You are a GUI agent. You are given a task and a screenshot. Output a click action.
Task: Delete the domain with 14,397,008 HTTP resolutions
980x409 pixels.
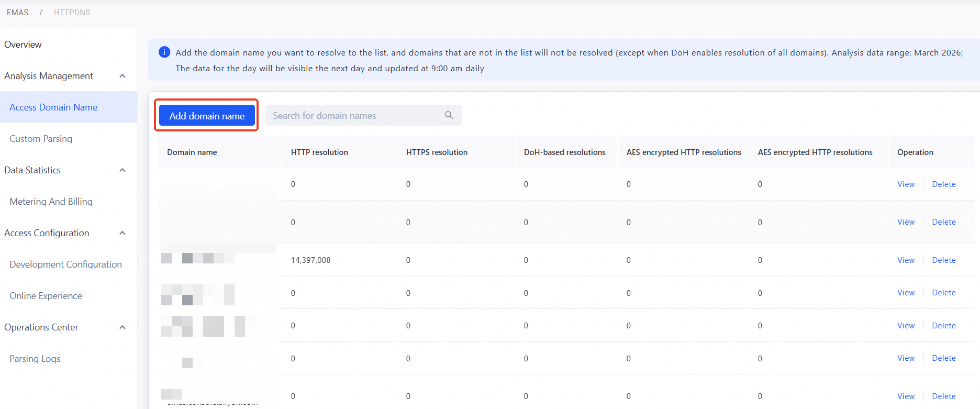(943, 260)
